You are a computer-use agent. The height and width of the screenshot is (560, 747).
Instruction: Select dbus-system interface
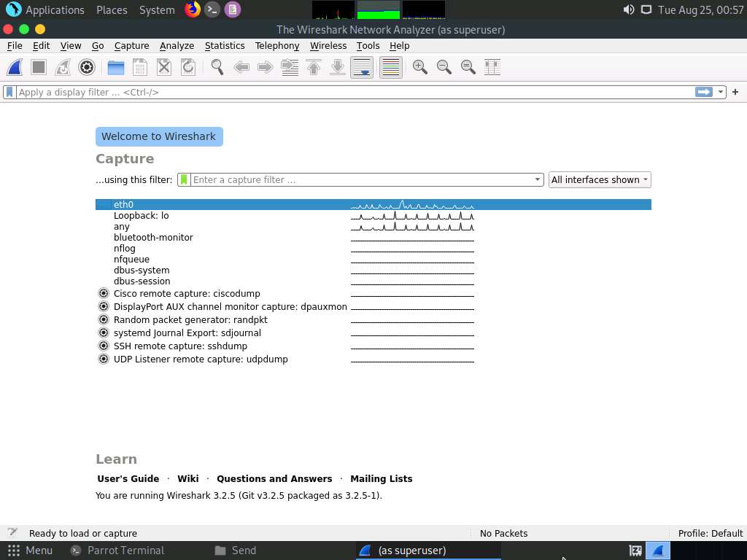point(373,270)
